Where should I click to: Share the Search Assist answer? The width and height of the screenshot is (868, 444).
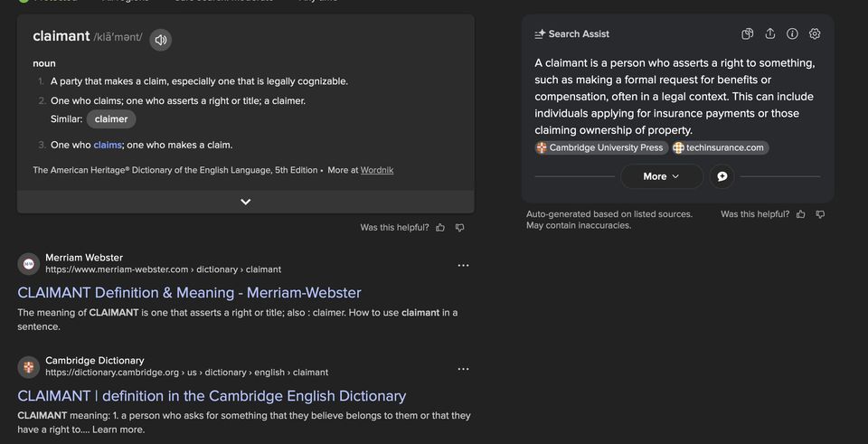point(770,33)
